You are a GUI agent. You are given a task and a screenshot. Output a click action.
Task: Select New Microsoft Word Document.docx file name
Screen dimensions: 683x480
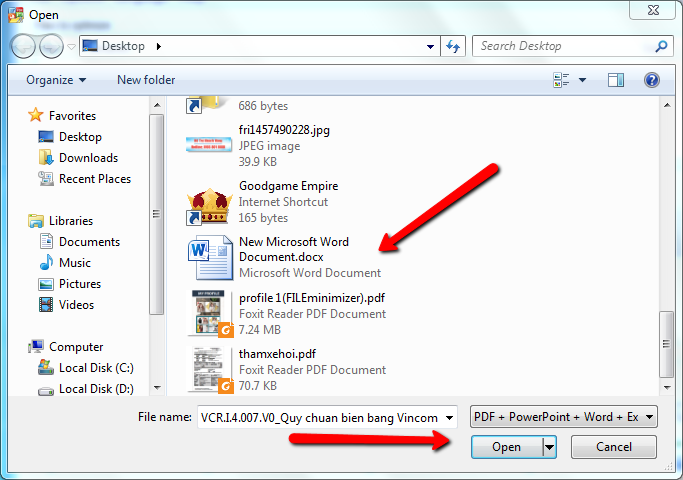[x=294, y=249]
